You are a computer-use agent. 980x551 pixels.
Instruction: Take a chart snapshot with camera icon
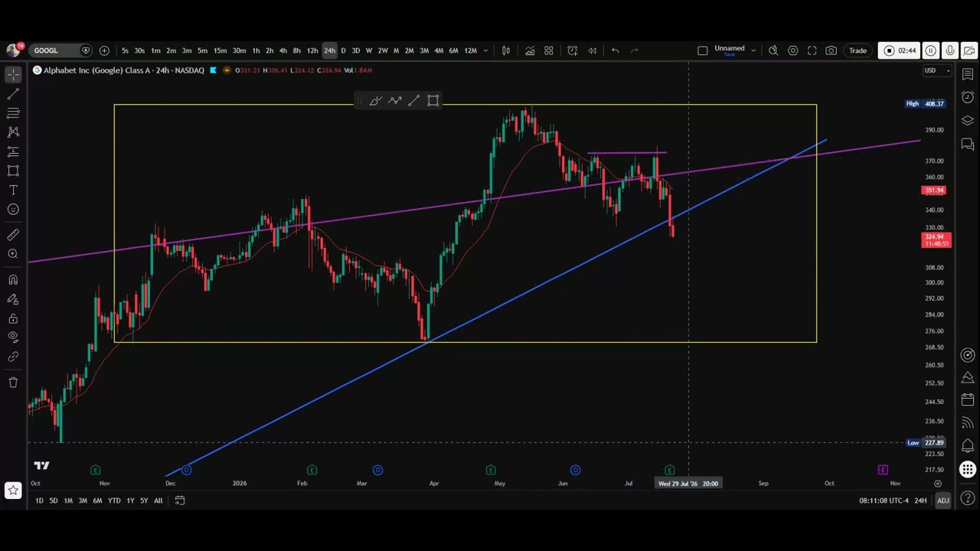coord(831,51)
